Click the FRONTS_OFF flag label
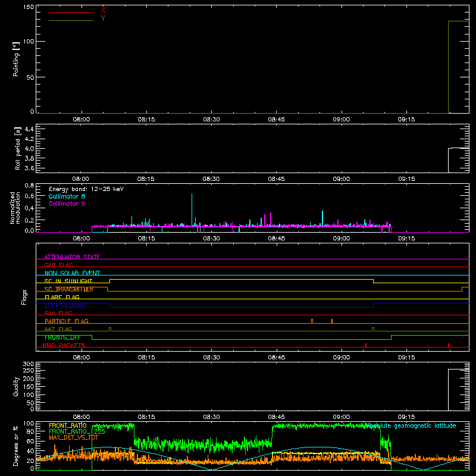476x476 pixels. pos(62,337)
